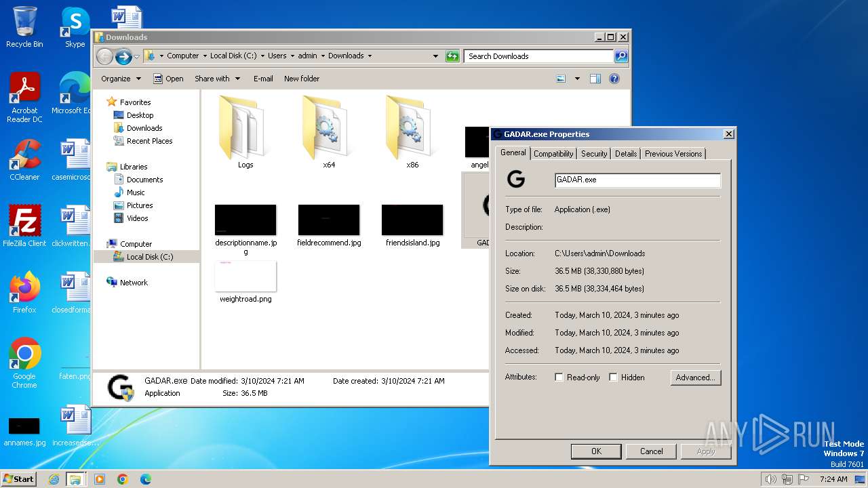Click Cancel in Properties dialog

tap(652, 451)
